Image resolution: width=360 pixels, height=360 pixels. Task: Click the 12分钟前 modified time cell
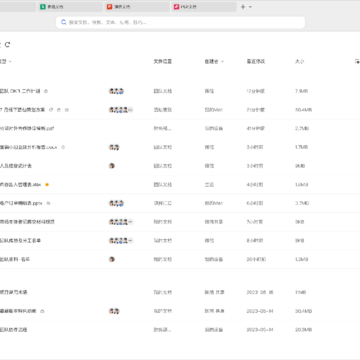tap(256, 91)
